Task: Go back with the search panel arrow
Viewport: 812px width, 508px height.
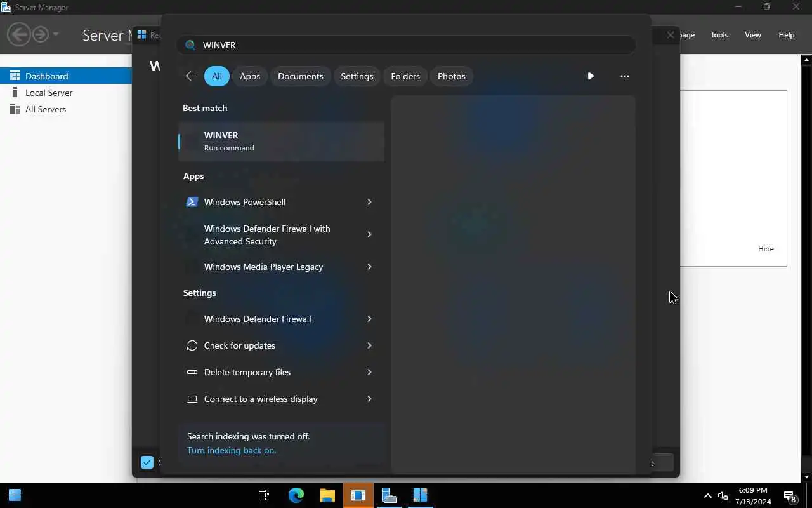Action: [x=190, y=76]
